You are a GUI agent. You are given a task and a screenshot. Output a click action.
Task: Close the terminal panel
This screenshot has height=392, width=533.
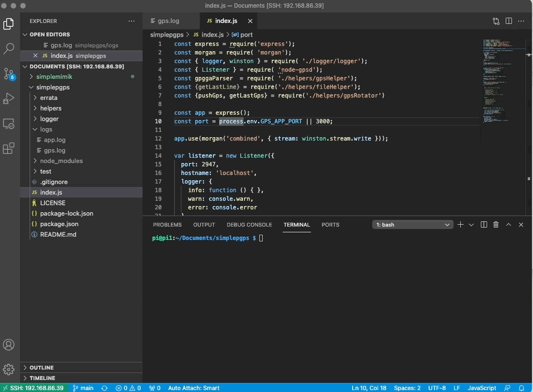click(521, 225)
